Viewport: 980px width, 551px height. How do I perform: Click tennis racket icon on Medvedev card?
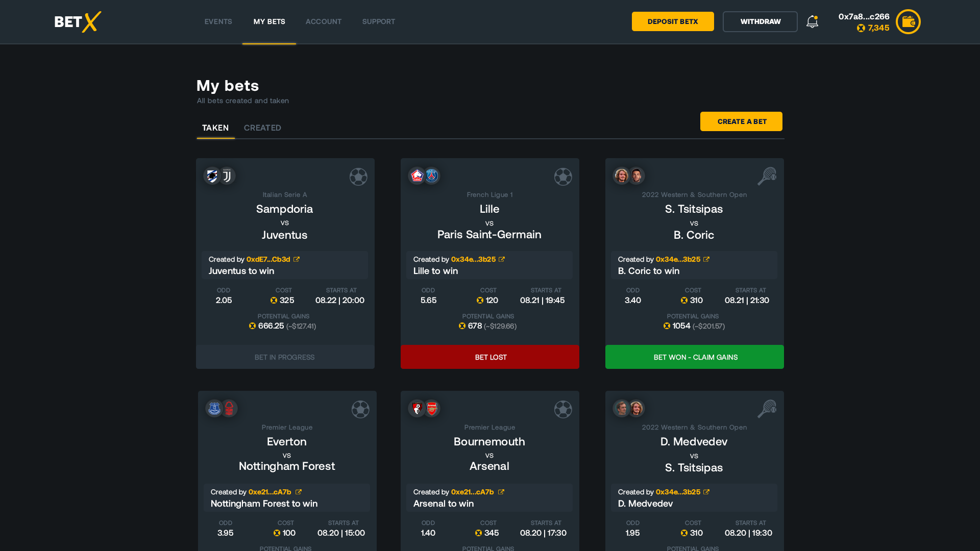767,409
